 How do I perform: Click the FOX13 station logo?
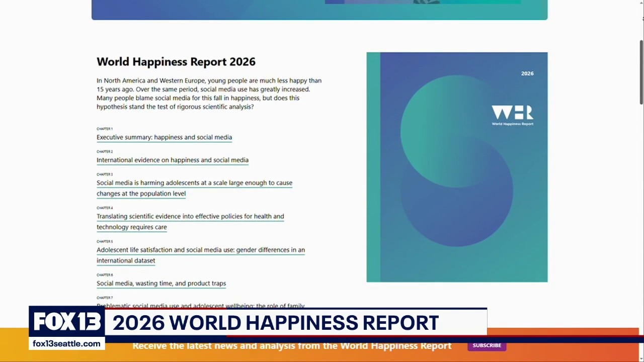coord(67,322)
